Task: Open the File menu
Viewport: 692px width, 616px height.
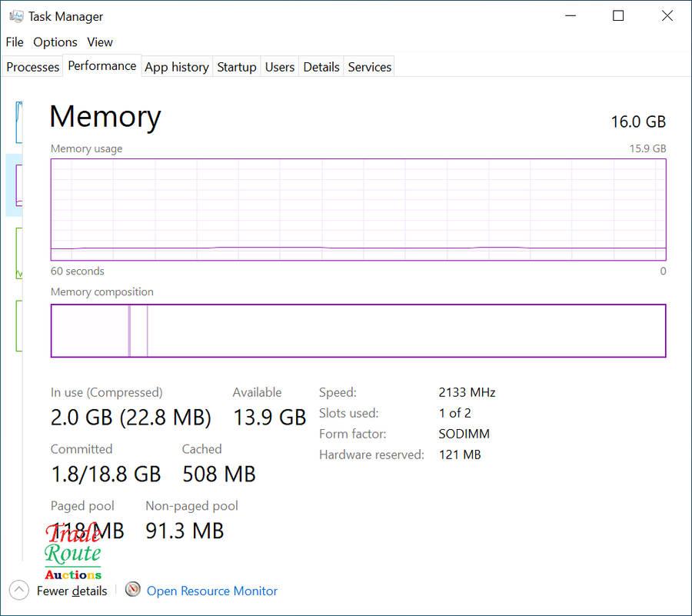Action: point(15,42)
